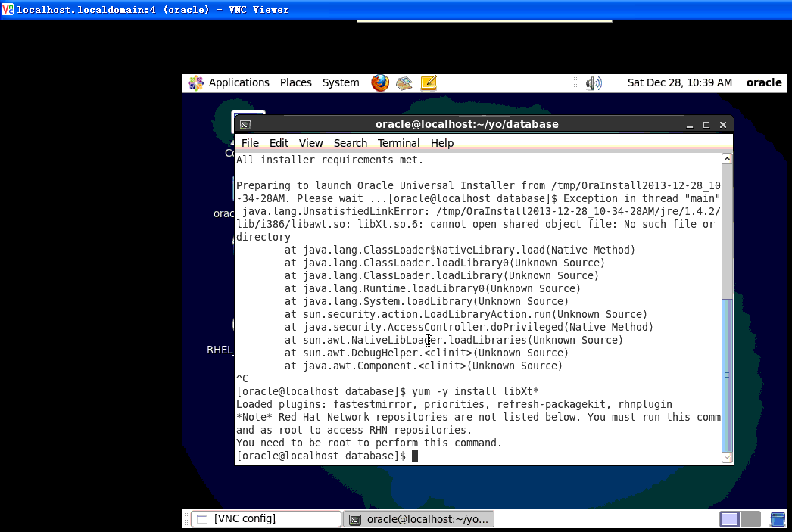Click the terminal scrollbar up arrow
This screenshot has width=792, height=532.
click(727, 159)
